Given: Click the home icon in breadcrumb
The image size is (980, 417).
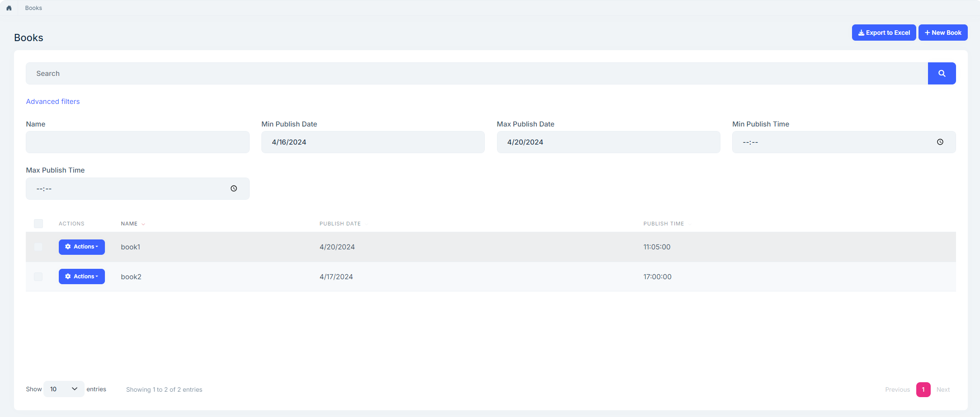Looking at the screenshot, I should pyautogui.click(x=9, y=8).
